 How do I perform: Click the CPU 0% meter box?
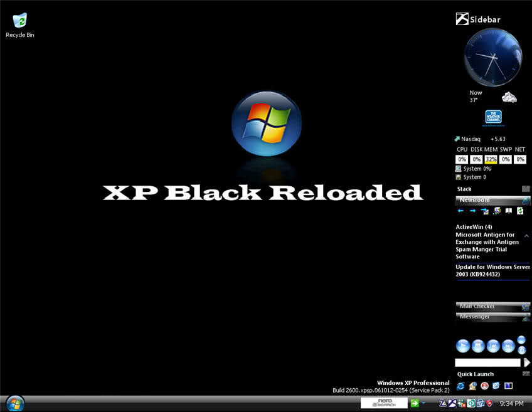[462, 159]
